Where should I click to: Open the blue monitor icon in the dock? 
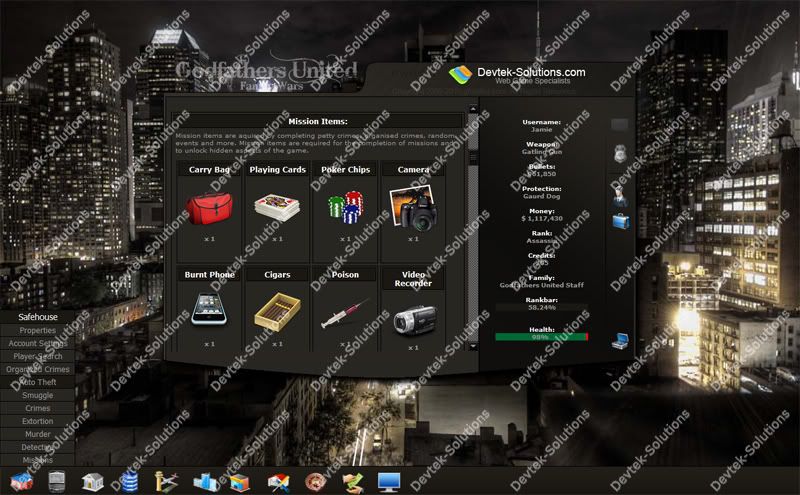pyautogui.click(x=389, y=481)
